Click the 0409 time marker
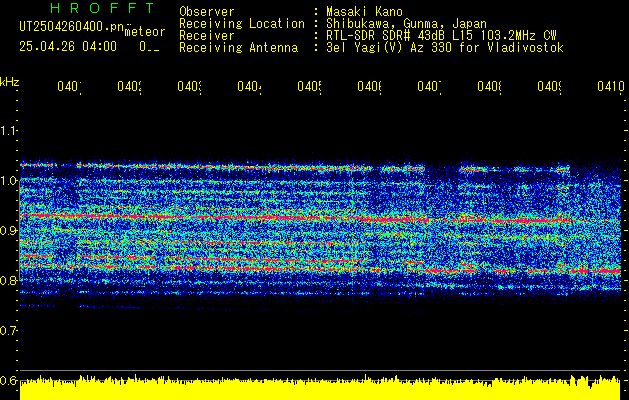 550,86
